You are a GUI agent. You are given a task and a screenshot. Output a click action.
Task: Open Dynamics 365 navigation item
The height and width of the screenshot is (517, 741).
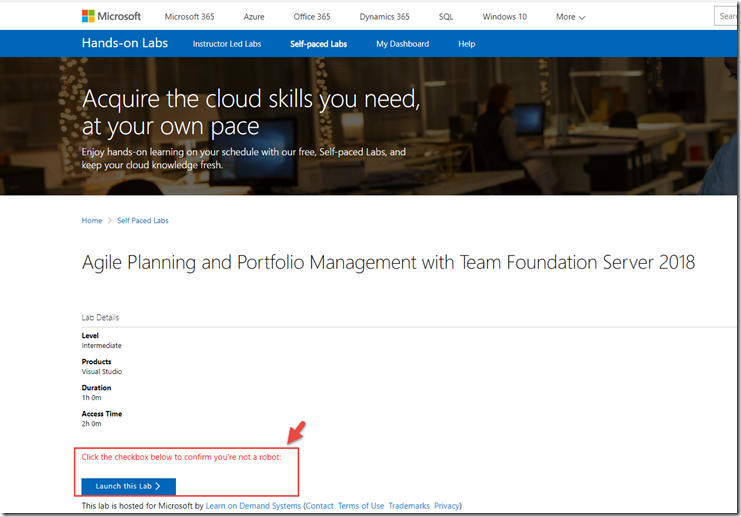pos(384,17)
